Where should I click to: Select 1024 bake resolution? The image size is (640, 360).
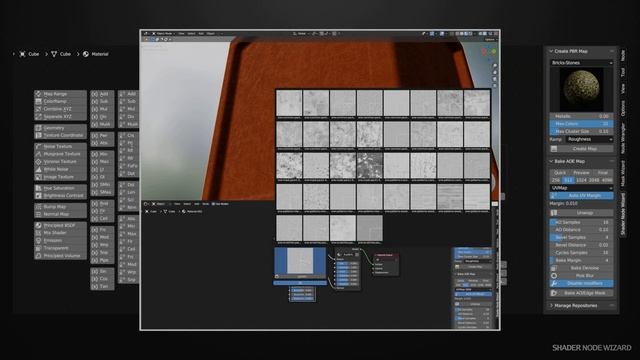pos(581,180)
